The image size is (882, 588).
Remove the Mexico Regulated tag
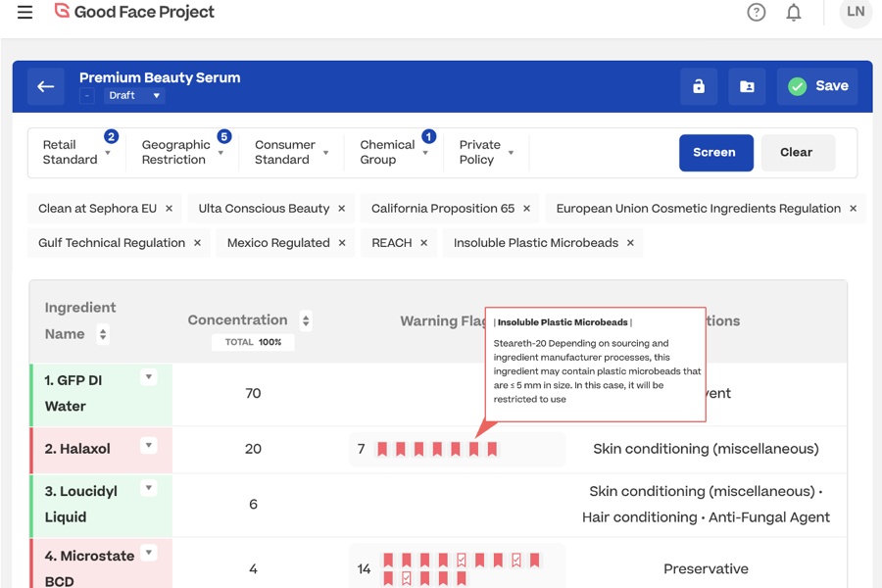coord(342,243)
